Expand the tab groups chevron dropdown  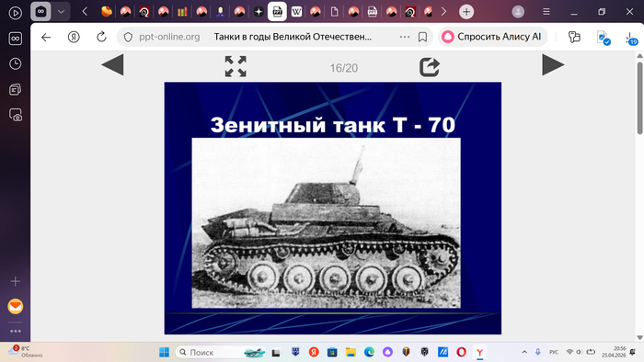coord(61,12)
